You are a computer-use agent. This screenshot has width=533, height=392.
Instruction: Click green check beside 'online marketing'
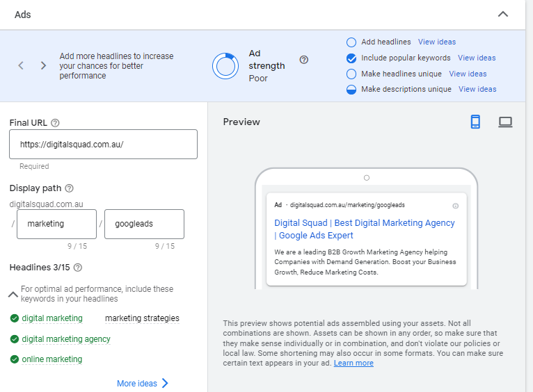click(15, 359)
